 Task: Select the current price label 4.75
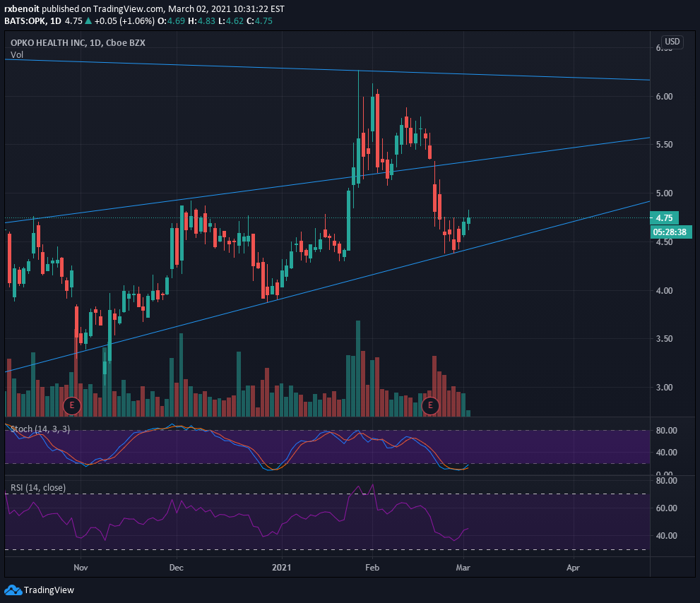[664, 217]
